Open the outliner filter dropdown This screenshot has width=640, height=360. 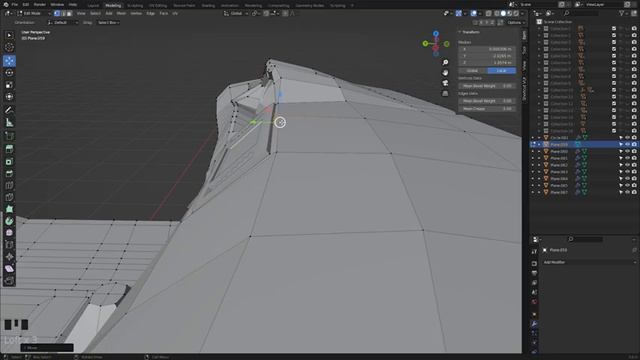pos(623,13)
